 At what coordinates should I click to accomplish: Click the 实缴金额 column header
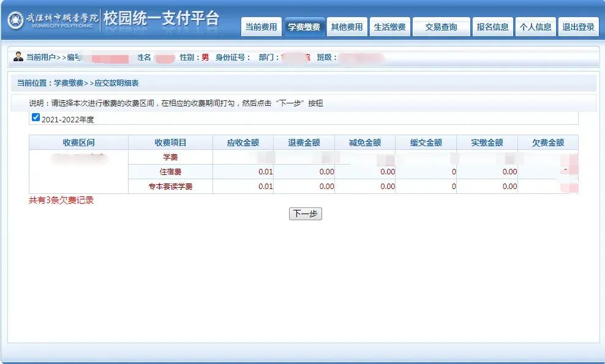(x=487, y=143)
